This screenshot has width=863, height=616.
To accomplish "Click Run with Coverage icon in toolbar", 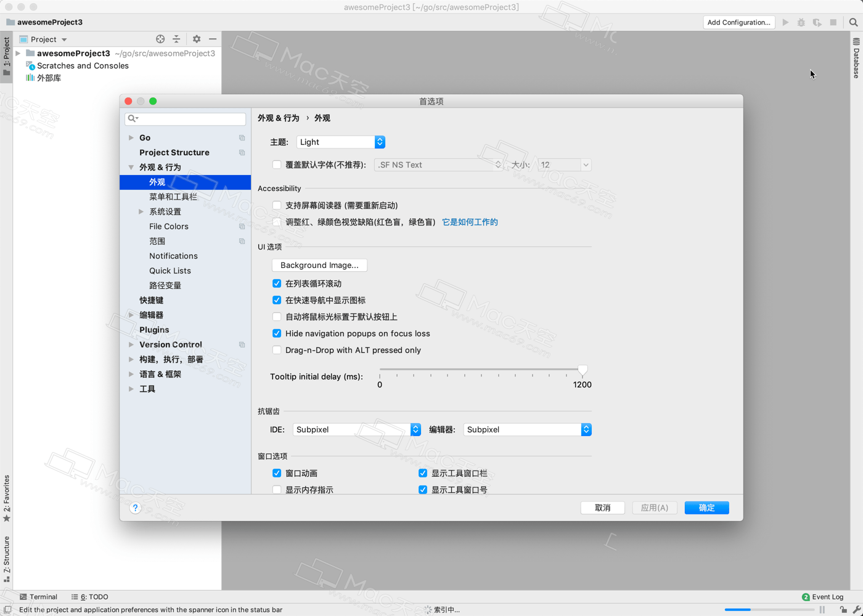I will (817, 22).
